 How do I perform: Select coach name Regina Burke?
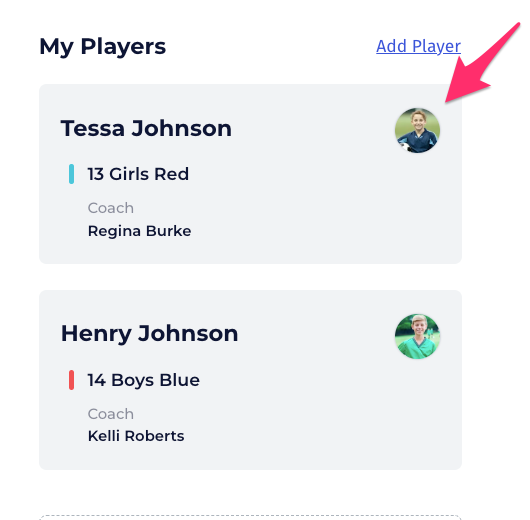(139, 231)
